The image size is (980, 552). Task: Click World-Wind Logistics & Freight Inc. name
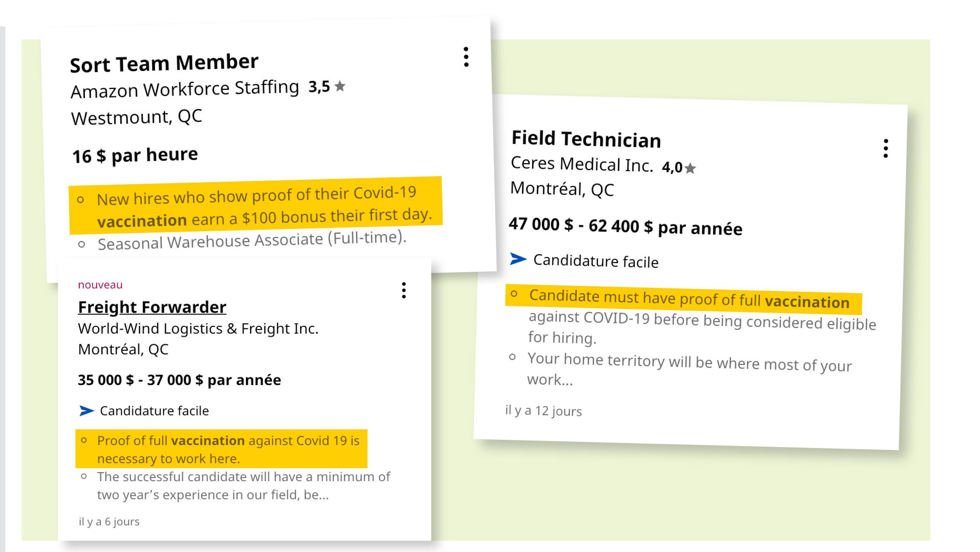click(x=198, y=328)
